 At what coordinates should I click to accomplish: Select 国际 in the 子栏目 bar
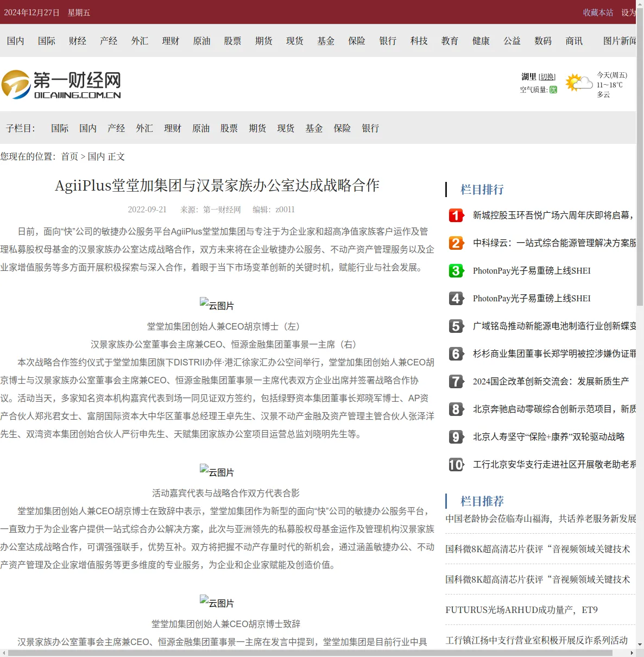coord(60,128)
